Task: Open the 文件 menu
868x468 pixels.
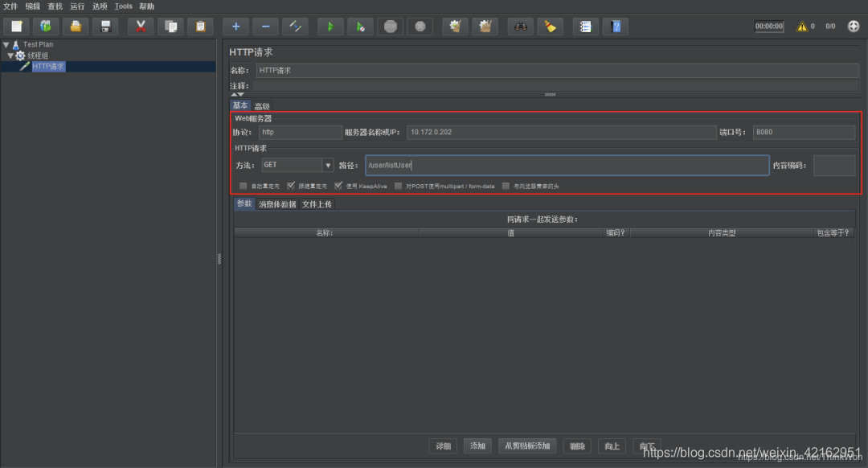Action: 10,6
